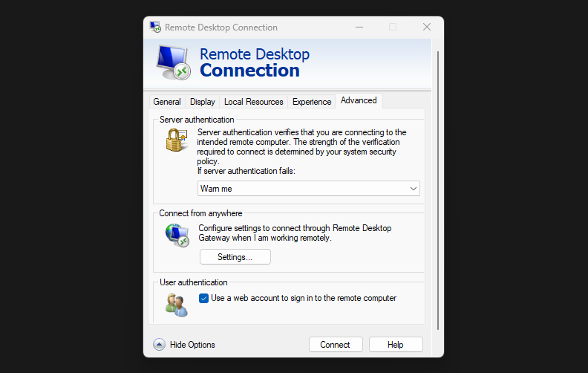Open the Display tab
This screenshot has height=373, width=588.
(x=202, y=102)
